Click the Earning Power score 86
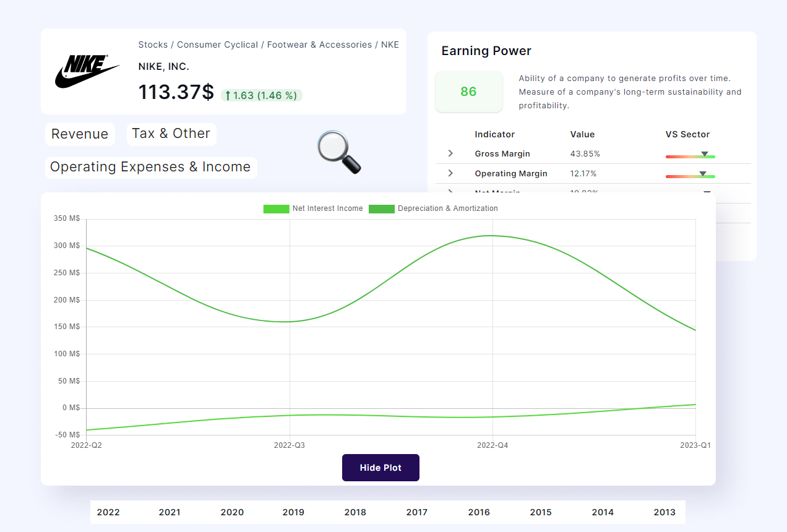 coord(468,92)
